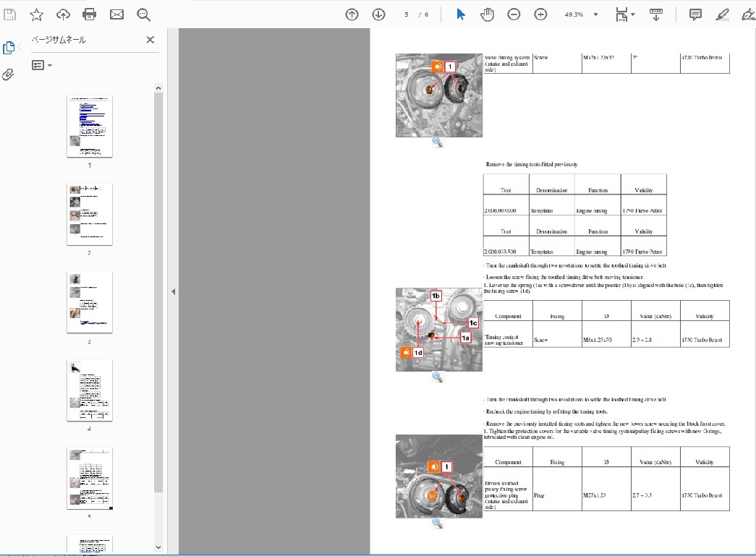Enlarge the camshaft pulley screw image
The height and width of the screenshot is (556, 756).
[438, 142]
